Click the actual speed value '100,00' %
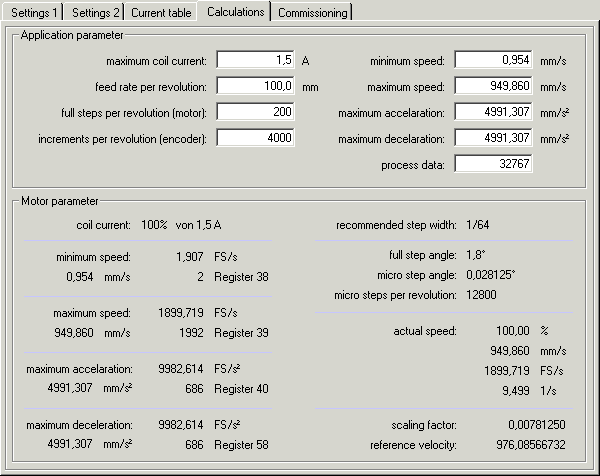600x476 pixels. 513,331
